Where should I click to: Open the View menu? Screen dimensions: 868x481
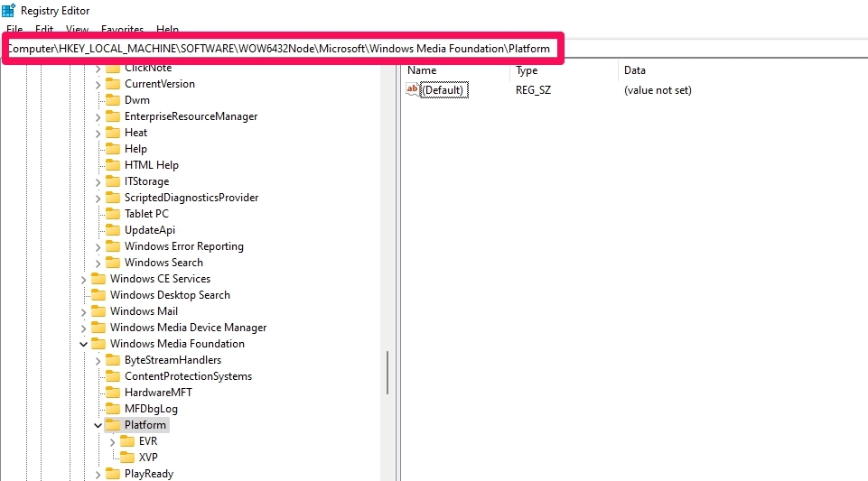(x=77, y=30)
